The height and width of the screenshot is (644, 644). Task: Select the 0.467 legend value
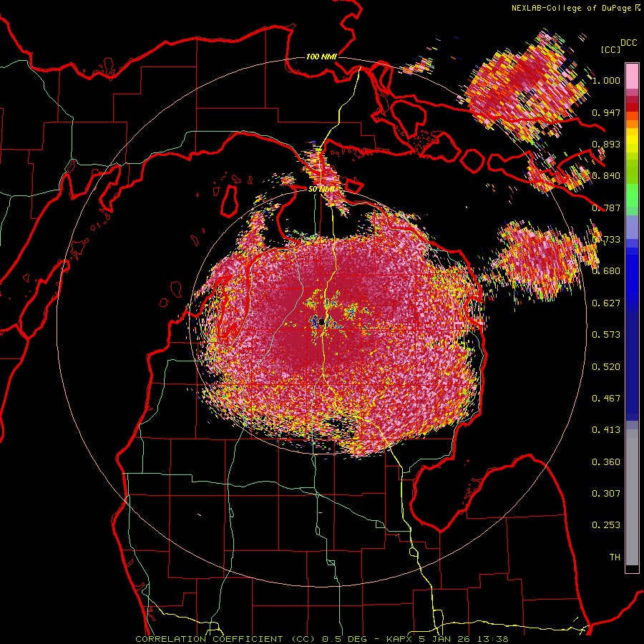click(x=606, y=399)
